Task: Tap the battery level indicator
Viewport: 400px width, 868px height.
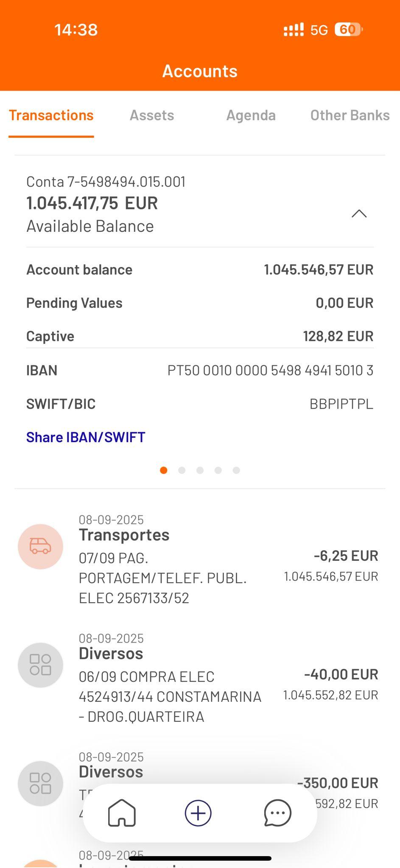Action: click(x=348, y=30)
